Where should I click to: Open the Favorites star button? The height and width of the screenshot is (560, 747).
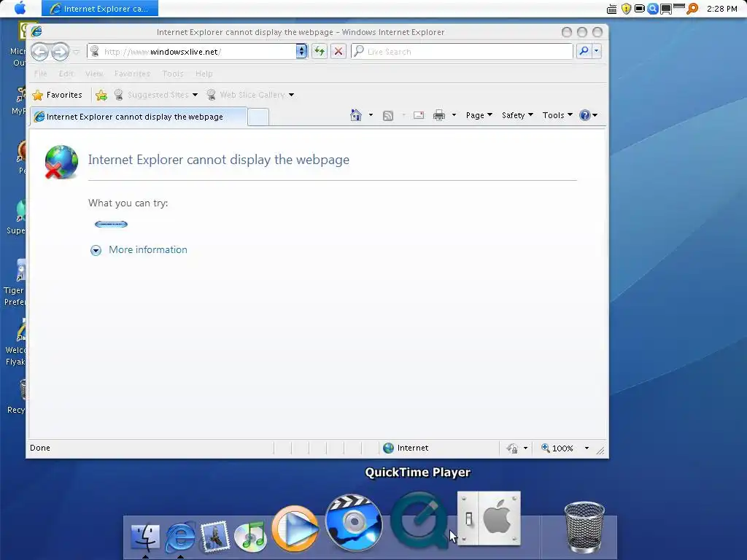click(57, 95)
